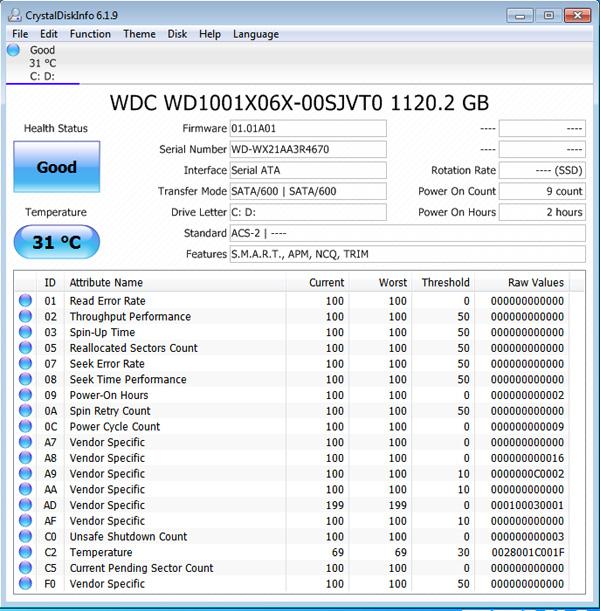Click current value 199 in AD row
Image resolution: width=600 pixels, height=611 pixels.
point(335,505)
